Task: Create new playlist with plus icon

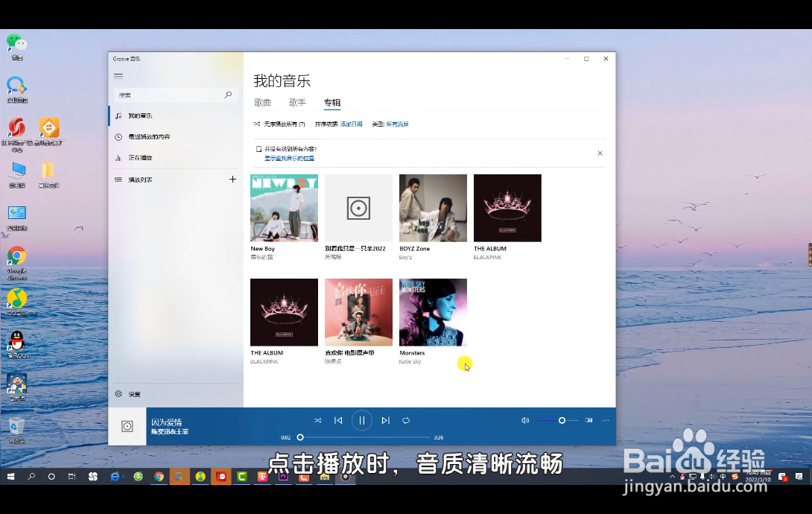Action: [232, 179]
